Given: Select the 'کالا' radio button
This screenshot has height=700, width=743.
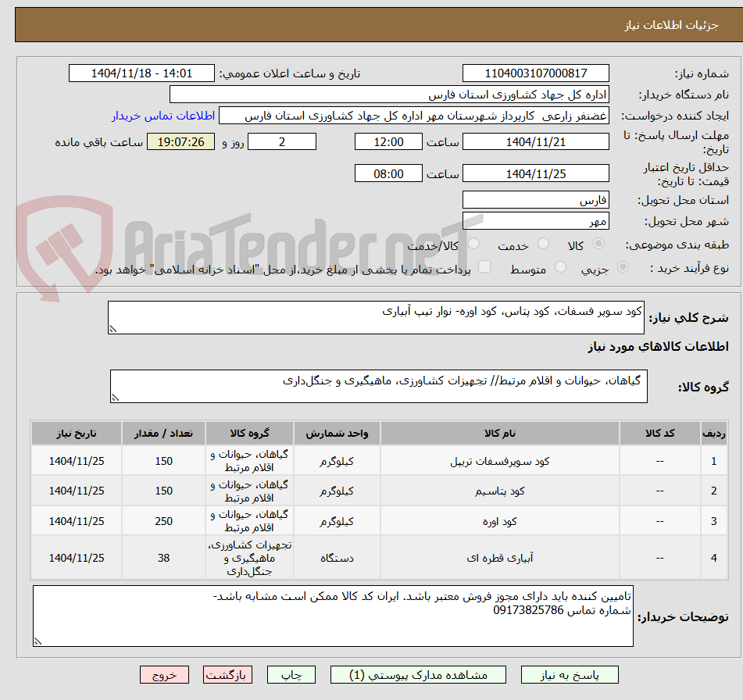Looking at the screenshot, I should tap(598, 244).
